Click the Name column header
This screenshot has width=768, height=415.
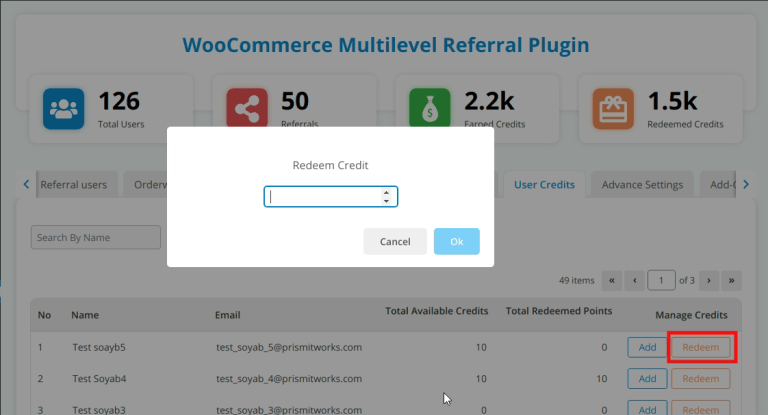click(85, 315)
